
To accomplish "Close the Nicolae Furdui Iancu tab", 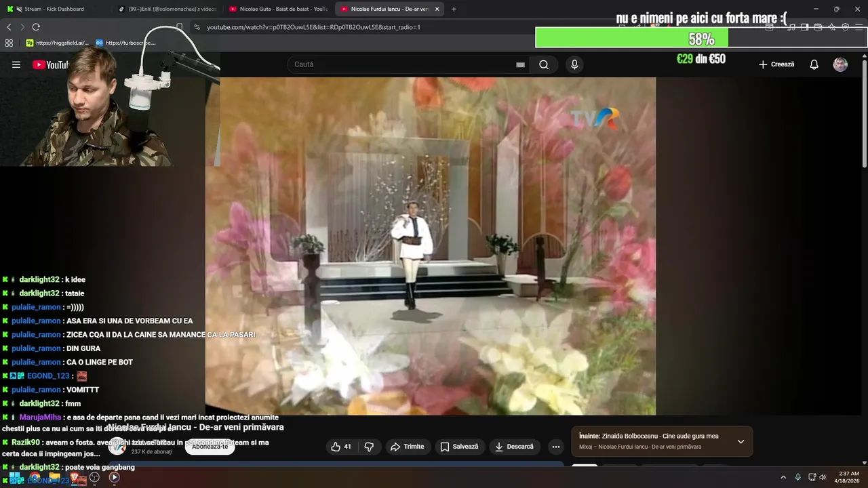I will tap(437, 9).
